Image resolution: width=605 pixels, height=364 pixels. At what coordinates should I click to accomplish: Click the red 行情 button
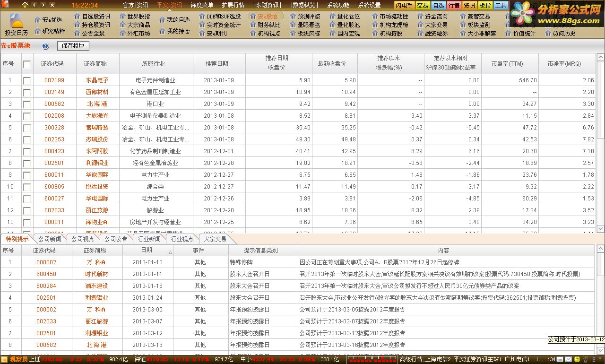(454, 6)
